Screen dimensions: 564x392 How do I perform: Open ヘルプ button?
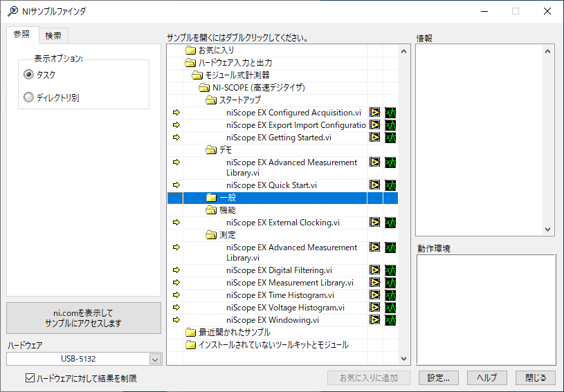(487, 378)
